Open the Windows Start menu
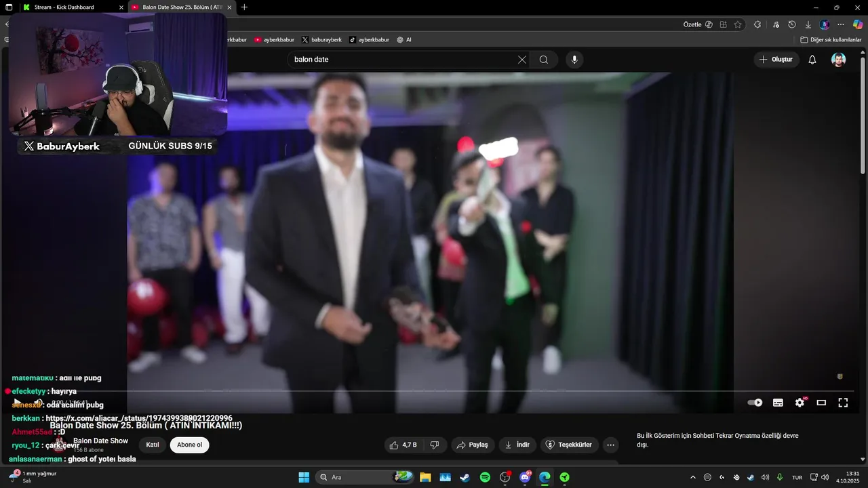 304,477
